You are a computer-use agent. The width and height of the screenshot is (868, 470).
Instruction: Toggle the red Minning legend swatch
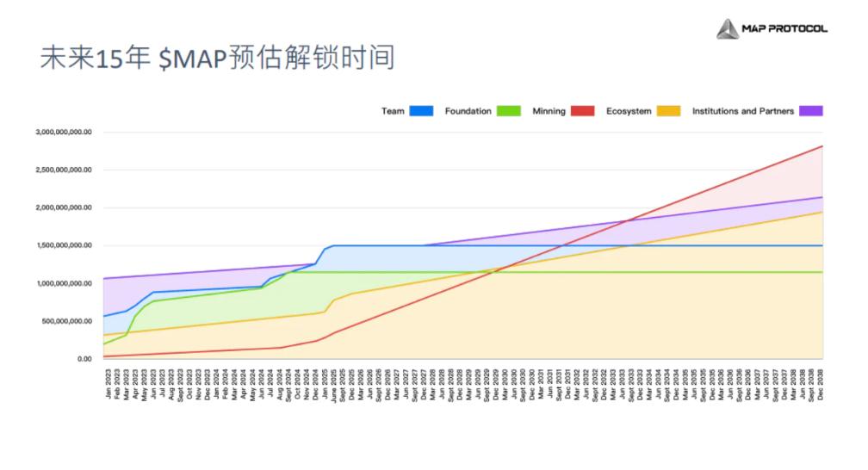tap(583, 111)
